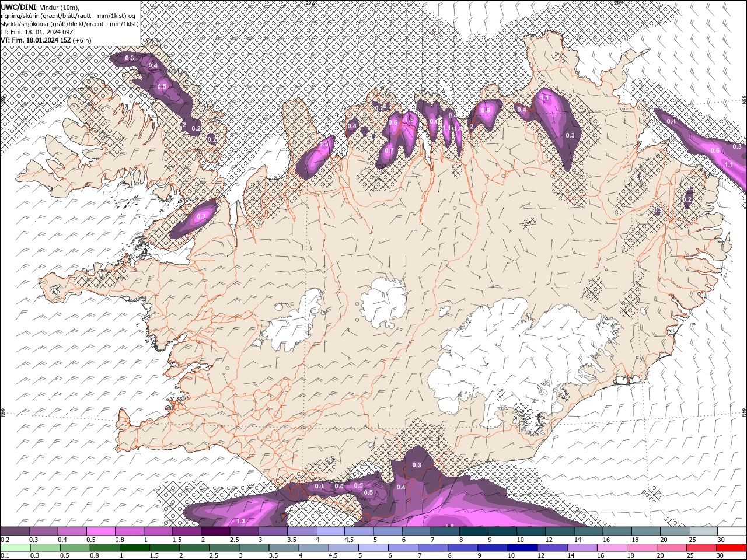The height and width of the screenshot is (560, 747).
Task: Click the 0.3 value over the south coast glacier area
Action: 417,465
